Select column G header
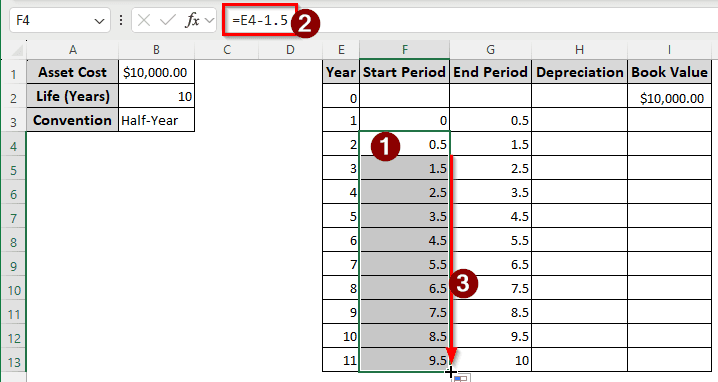Screen dimensions: 718x382 (490, 49)
